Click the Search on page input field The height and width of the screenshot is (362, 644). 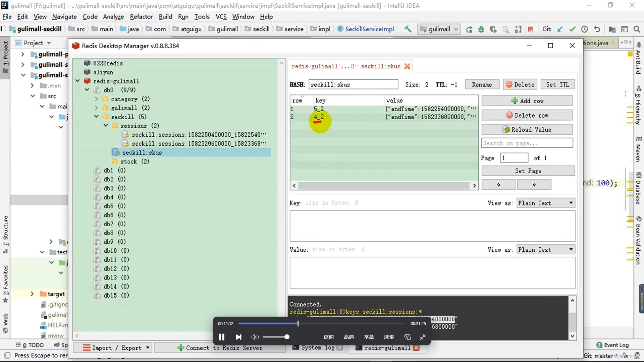point(527,143)
